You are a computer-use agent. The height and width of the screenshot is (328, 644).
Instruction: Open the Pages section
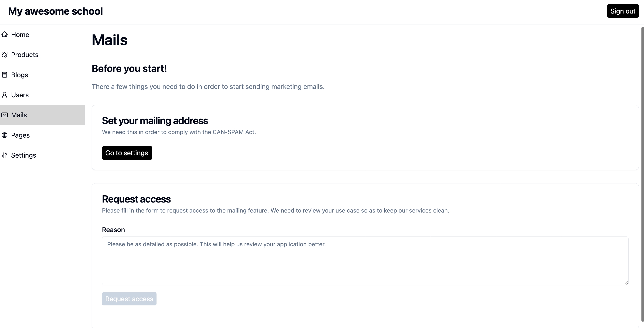click(20, 135)
